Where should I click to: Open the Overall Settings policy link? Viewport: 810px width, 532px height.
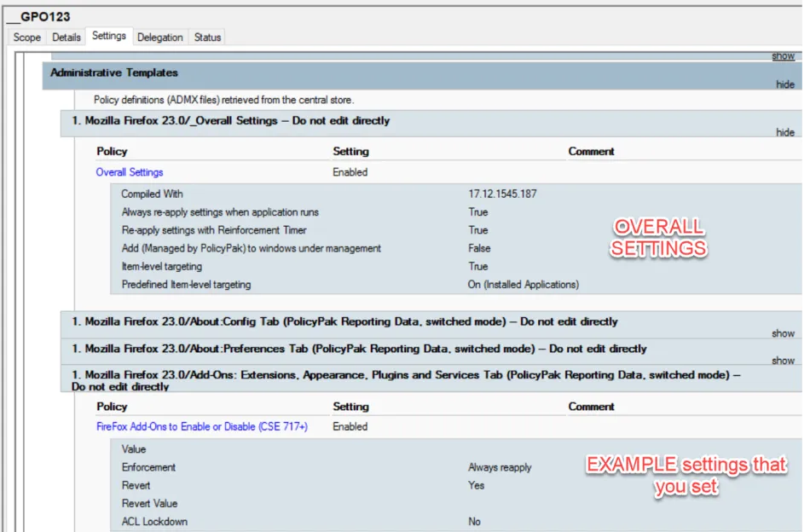[130, 172]
